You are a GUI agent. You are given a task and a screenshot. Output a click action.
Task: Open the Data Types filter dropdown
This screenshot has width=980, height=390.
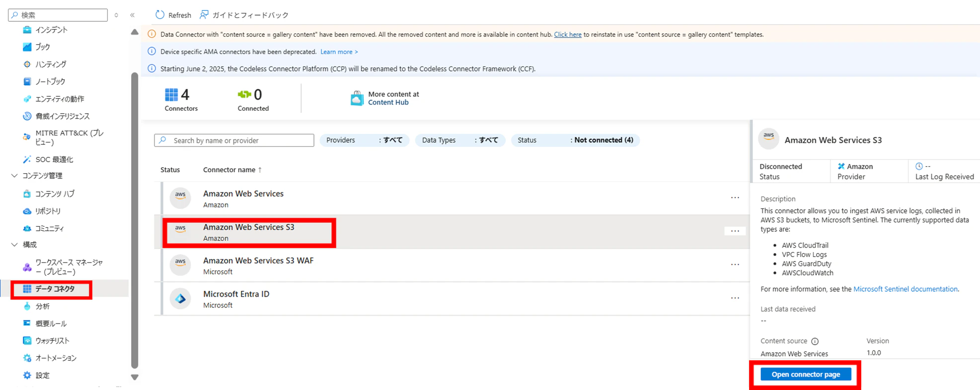pos(460,140)
